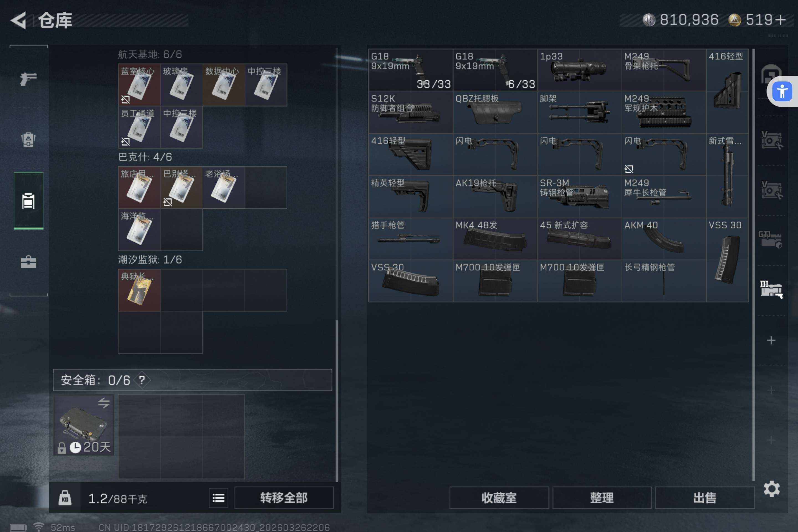Toggle list view icon beside 转移全部

219,498
